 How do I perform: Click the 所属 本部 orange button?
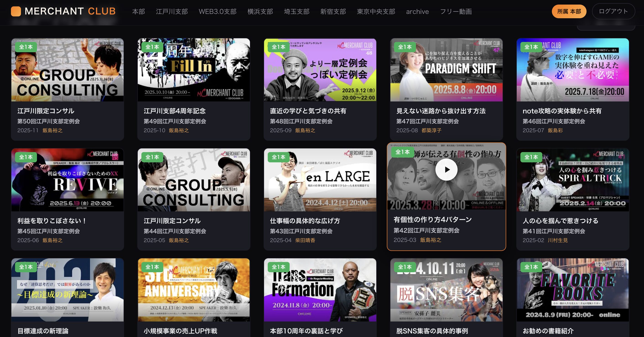(x=569, y=11)
